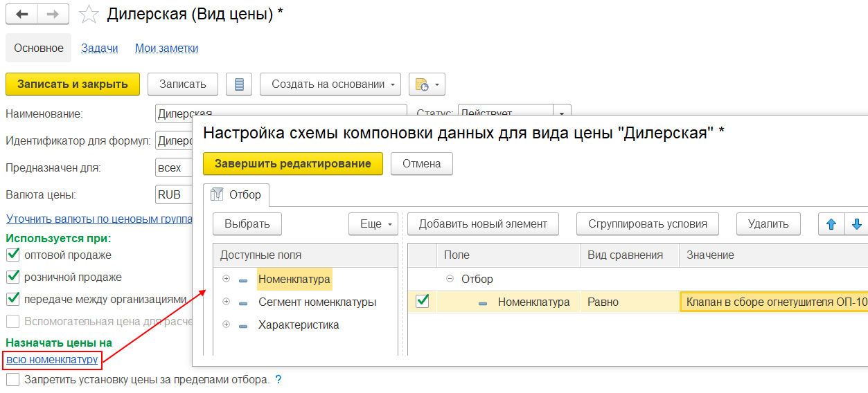Image resolution: width=868 pixels, height=393 pixels.
Task: Switch to the Задачи tab
Action: click(99, 48)
